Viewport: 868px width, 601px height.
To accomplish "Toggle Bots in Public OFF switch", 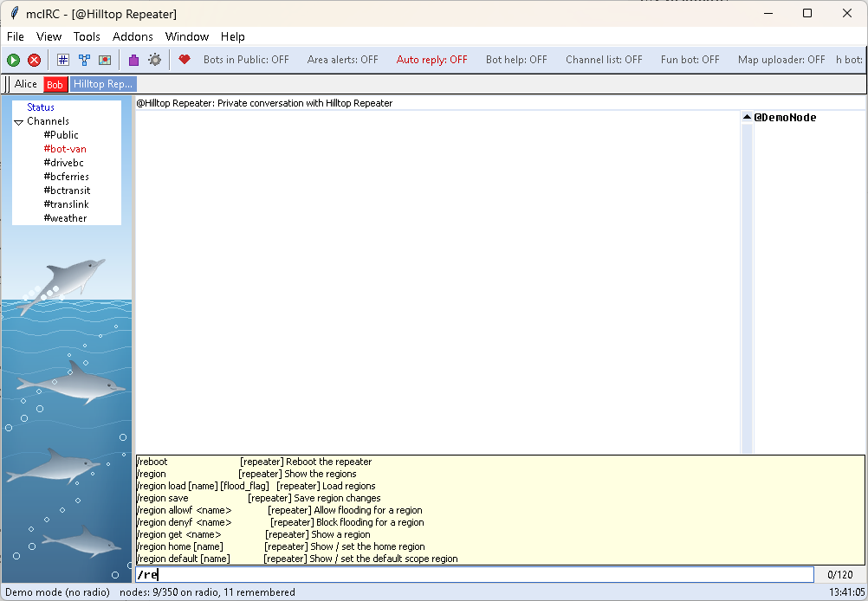I will click(x=246, y=60).
